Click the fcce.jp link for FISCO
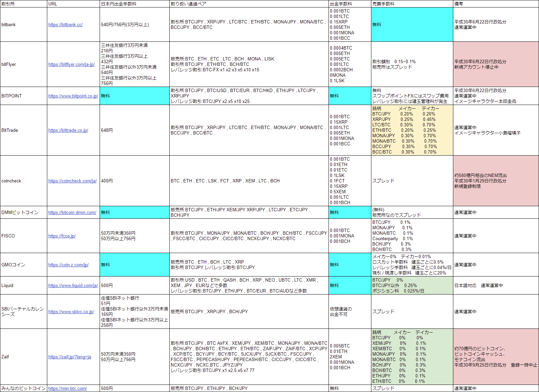Image resolution: width=539 pixels, height=392 pixels. point(62,236)
